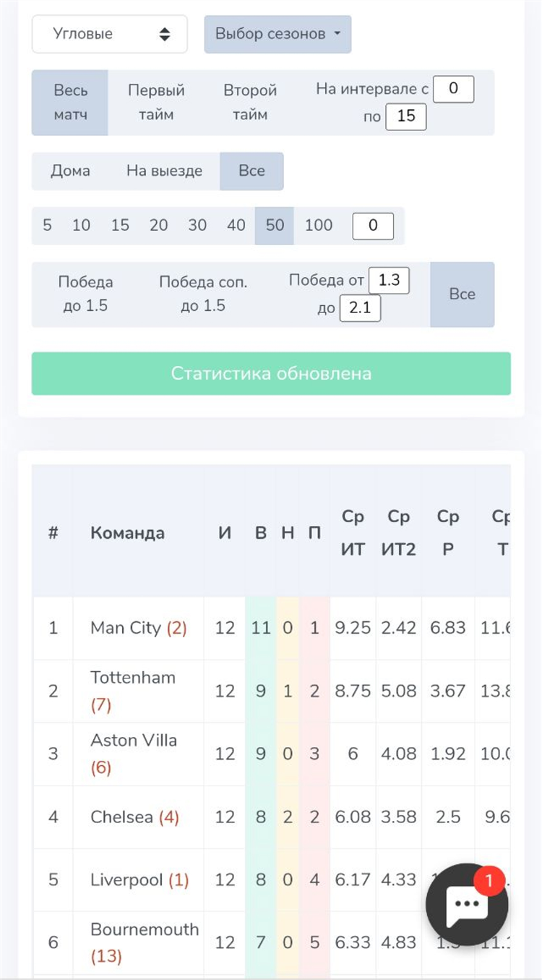The image size is (542, 980).
Task: Focus the interval start field showing 0
Action: 453,90
